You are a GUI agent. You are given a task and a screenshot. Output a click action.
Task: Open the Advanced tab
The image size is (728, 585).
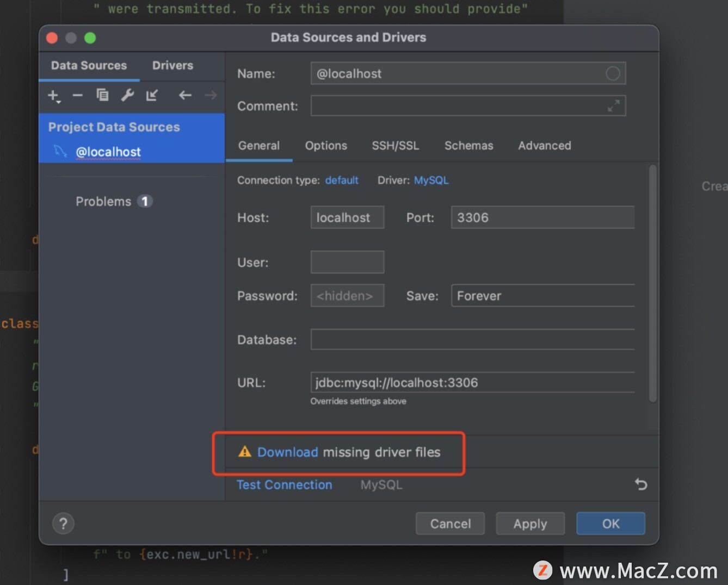pyautogui.click(x=545, y=146)
